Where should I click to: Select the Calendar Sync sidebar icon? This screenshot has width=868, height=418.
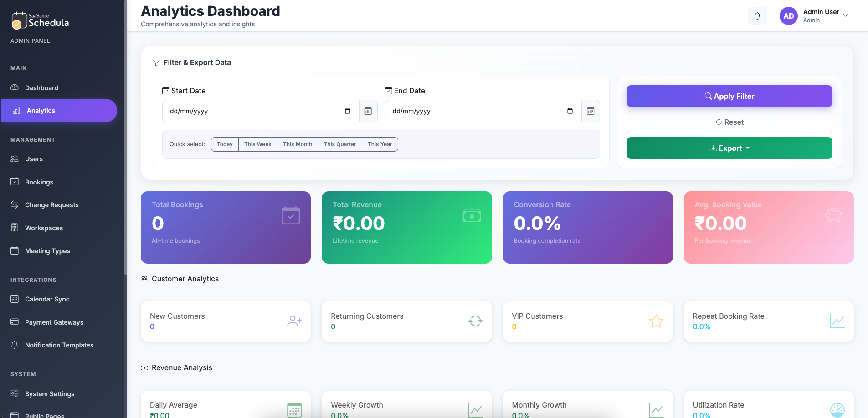click(15, 299)
